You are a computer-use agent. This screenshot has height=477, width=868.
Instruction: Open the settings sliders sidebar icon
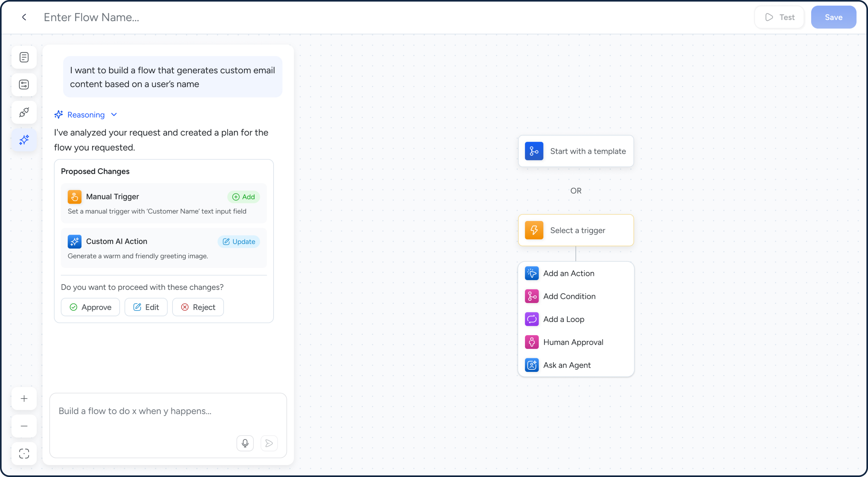pyautogui.click(x=24, y=84)
